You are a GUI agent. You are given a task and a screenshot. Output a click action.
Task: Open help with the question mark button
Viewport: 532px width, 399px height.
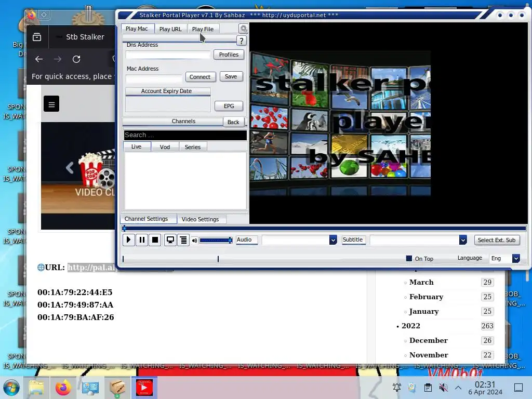[241, 41]
